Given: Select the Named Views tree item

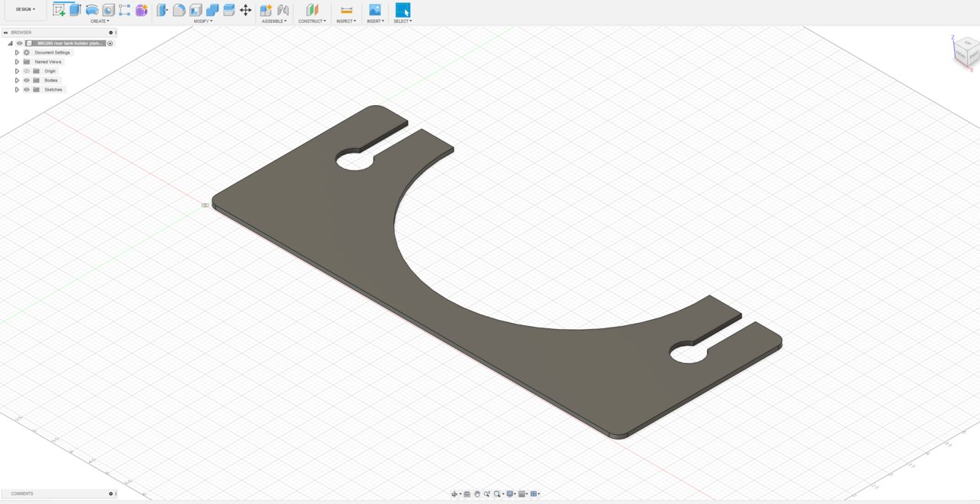Looking at the screenshot, I should pos(48,61).
